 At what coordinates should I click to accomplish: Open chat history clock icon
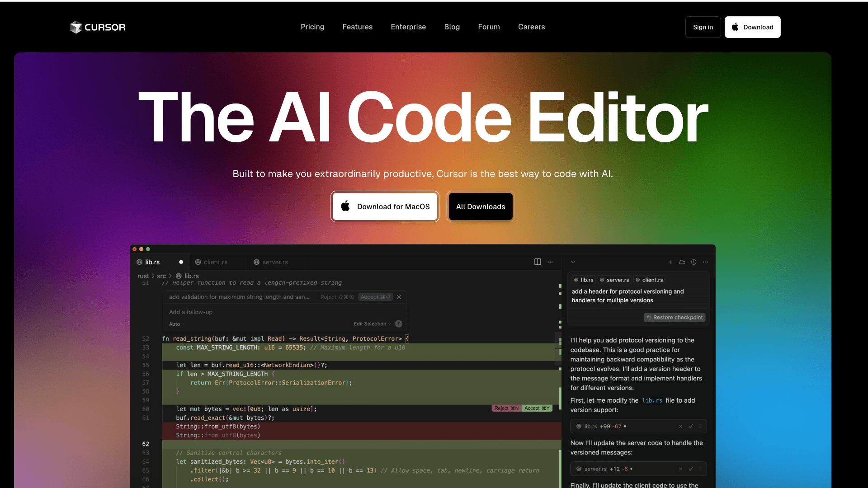[693, 262]
